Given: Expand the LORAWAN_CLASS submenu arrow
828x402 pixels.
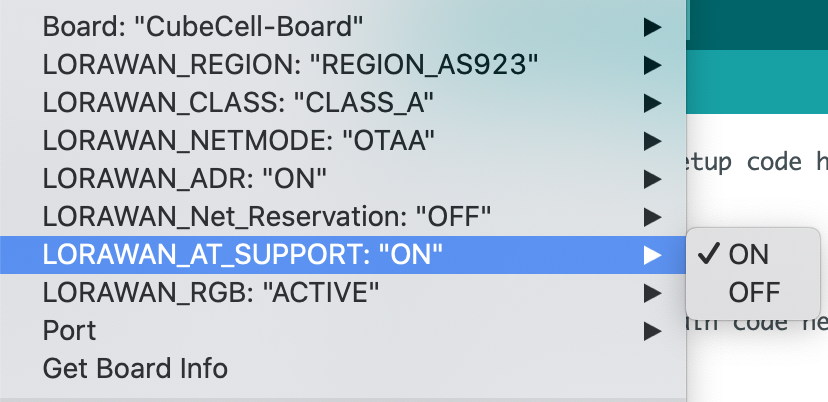Looking at the screenshot, I should [653, 103].
